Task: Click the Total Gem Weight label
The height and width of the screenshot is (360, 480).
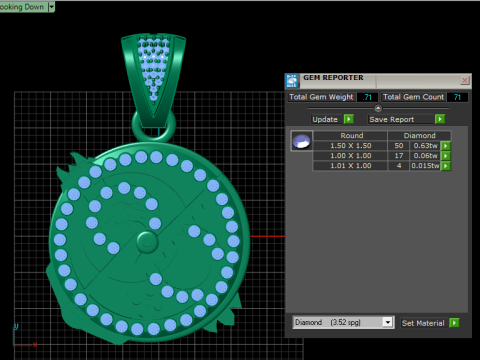Action: [321, 97]
